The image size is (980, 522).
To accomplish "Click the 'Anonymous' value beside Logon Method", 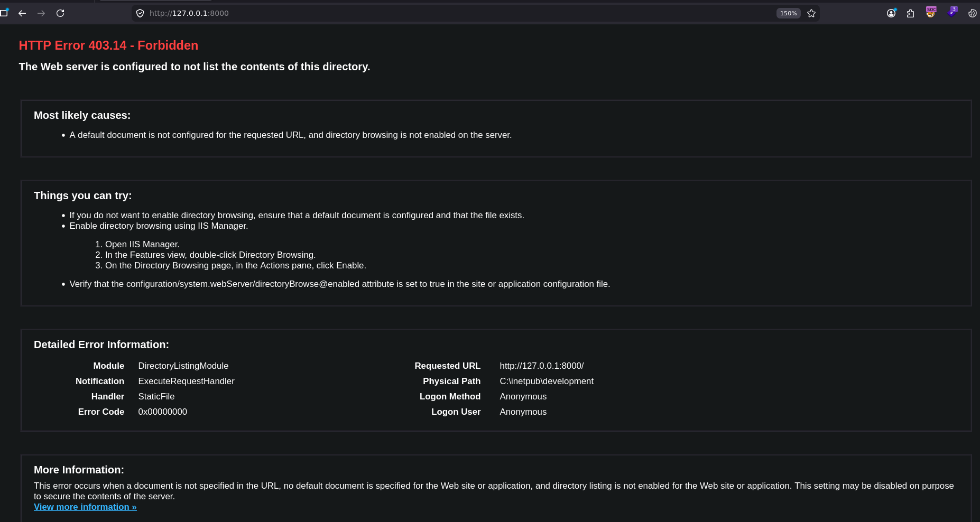I will point(523,396).
